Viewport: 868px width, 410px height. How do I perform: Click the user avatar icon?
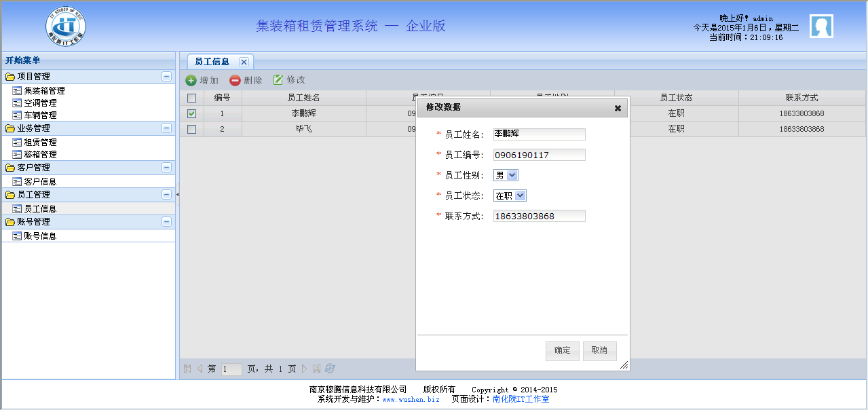(821, 26)
